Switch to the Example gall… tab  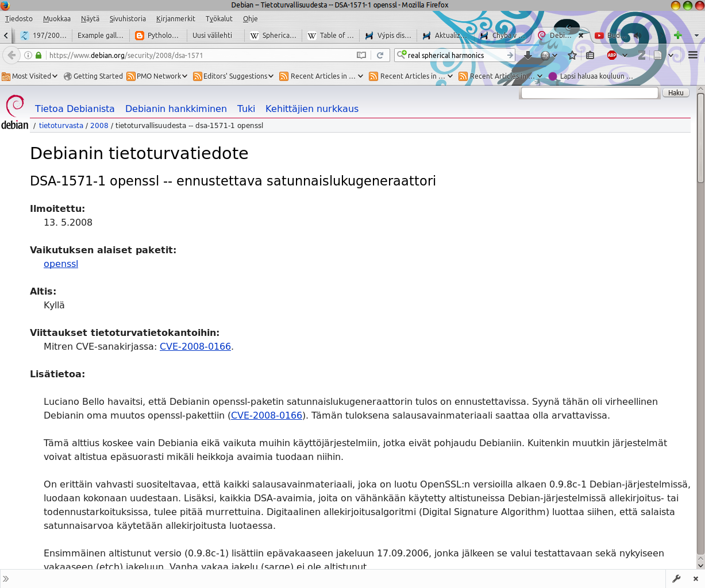pyautogui.click(x=101, y=35)
